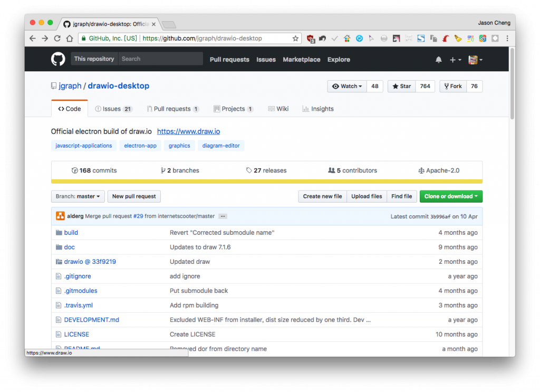540x392 pixels.
Task: Click Find file button
Action: (401, 196)
